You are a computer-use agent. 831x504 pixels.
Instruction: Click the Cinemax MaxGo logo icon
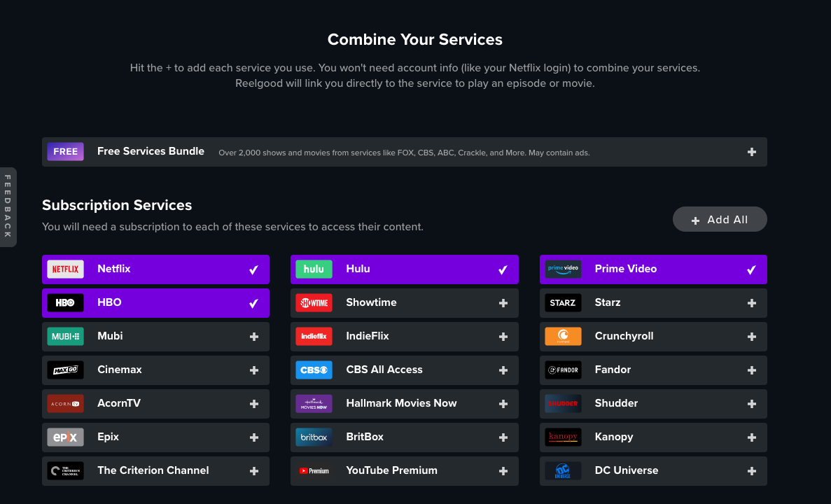coord(65,370)
